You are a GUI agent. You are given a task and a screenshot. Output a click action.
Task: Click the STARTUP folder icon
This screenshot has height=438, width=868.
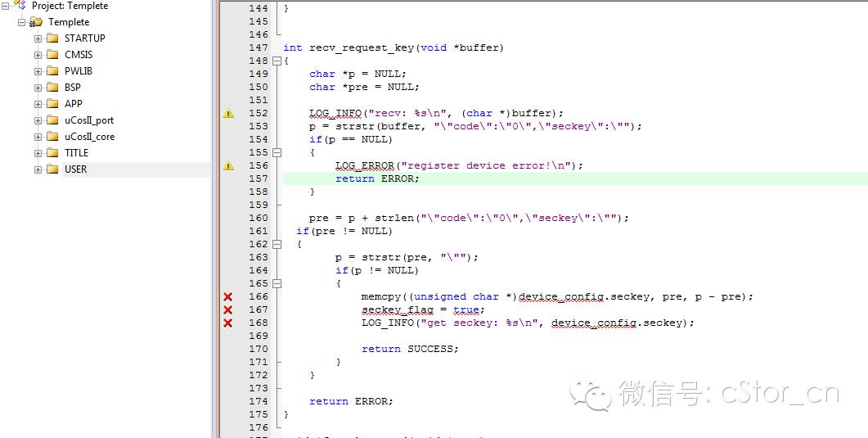coord(52,38)
